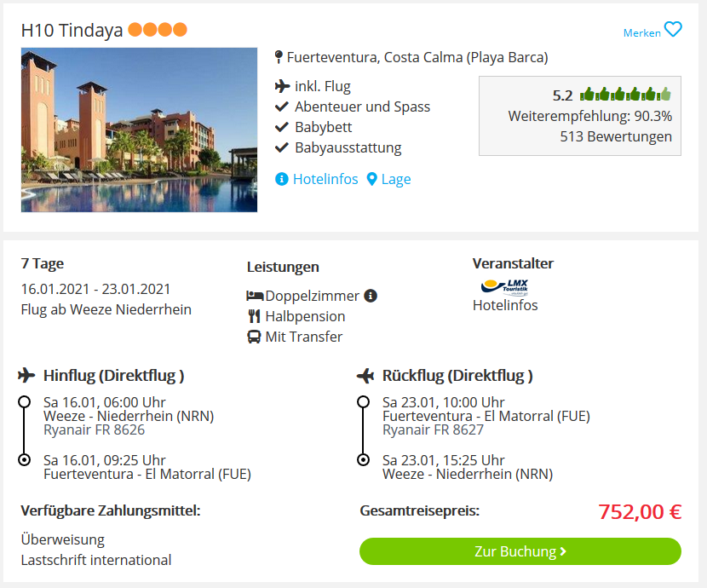This screenshot has height=588, width=707.
Task: Click the blue Hotelinfos info icon
Action: 281,179
